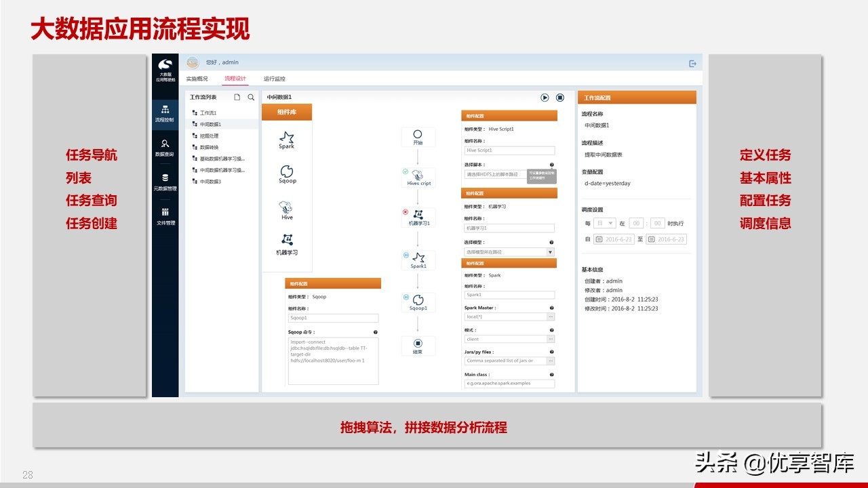Image resolution: width=868 pixels, height=488 pixels.
Task: Open 文件管理 in the dark sidebar
Action: (165, 216)
